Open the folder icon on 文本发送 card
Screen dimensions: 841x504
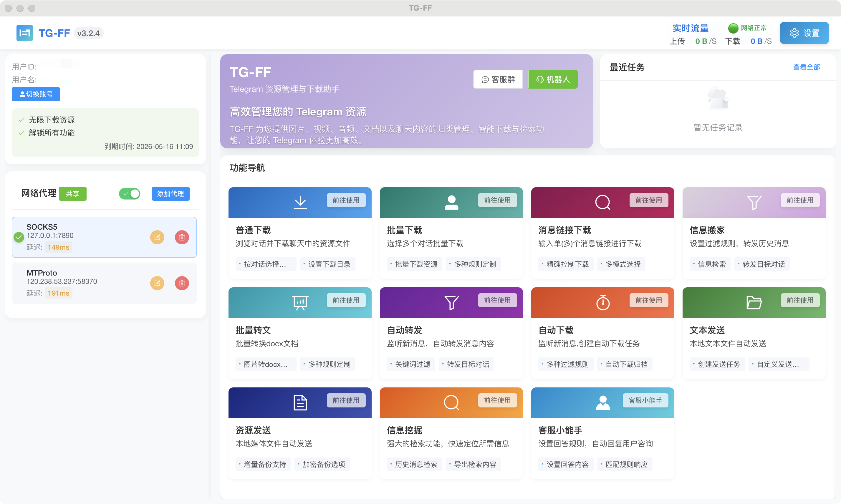click(754, 302)
